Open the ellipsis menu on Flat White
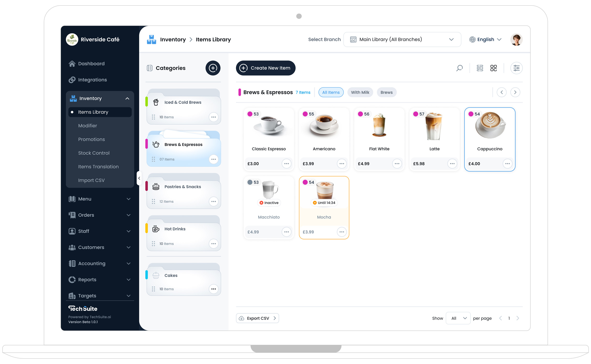Screen dimensions: 591x364 [x=397, y=163]
